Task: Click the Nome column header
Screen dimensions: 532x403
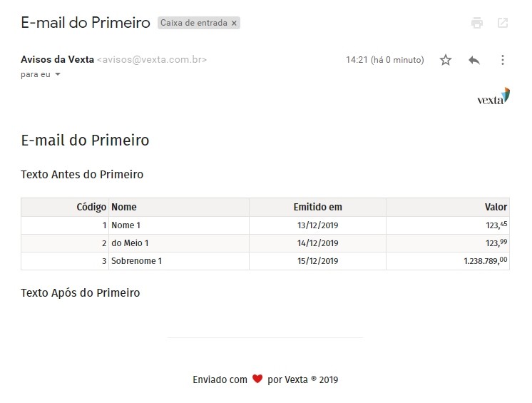Action: point(124,207)
